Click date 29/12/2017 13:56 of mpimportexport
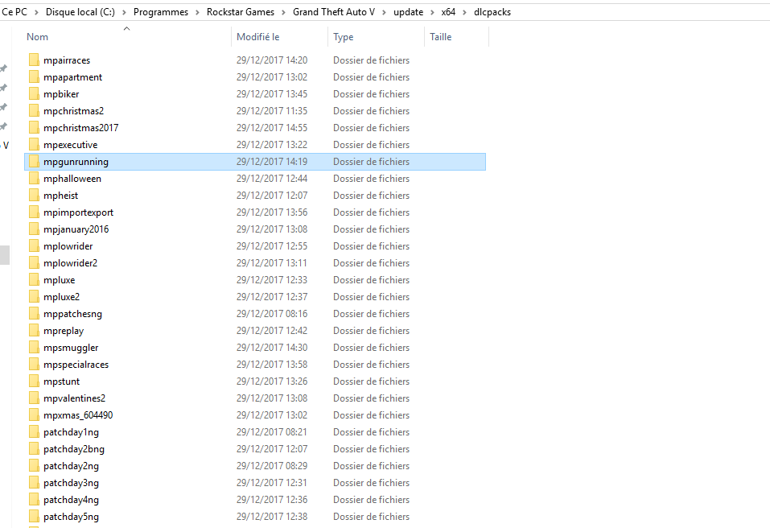 click(272, 212)
